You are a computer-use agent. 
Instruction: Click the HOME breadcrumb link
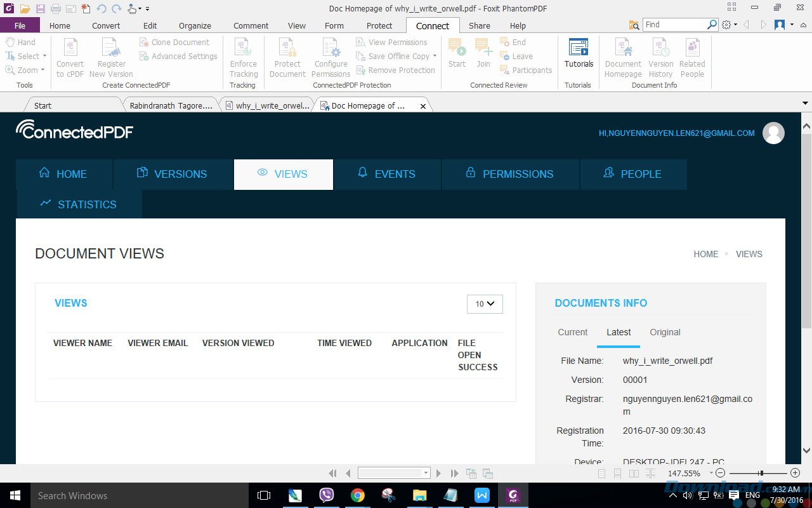705,254
